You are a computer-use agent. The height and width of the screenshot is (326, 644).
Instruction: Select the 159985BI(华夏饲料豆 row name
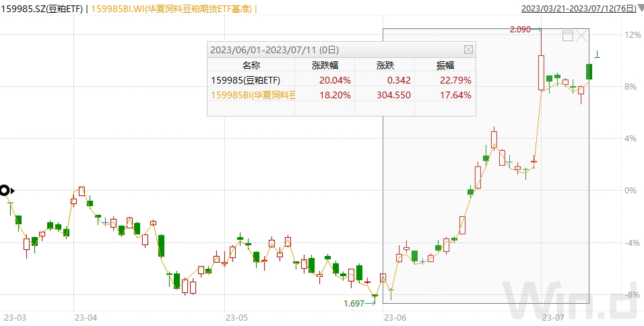[x=253, y=95]
